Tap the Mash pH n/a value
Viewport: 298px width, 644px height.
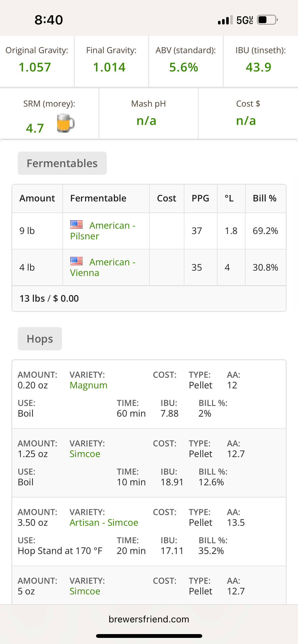pyautogui.click(x=146, y=121)
